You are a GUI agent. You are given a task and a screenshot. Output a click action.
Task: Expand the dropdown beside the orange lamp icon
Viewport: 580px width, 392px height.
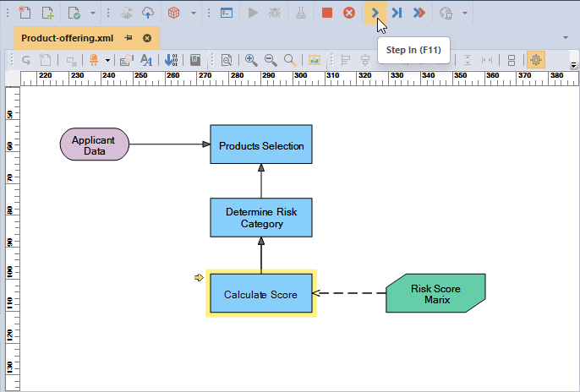click(107, 60)
